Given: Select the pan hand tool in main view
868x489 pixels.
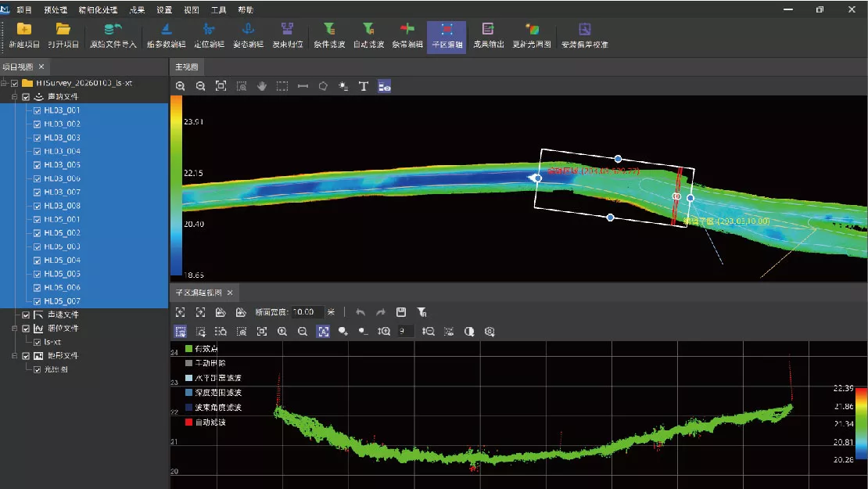Looking at the screenshot, I should pyautogui.click(x=262, y=86).
